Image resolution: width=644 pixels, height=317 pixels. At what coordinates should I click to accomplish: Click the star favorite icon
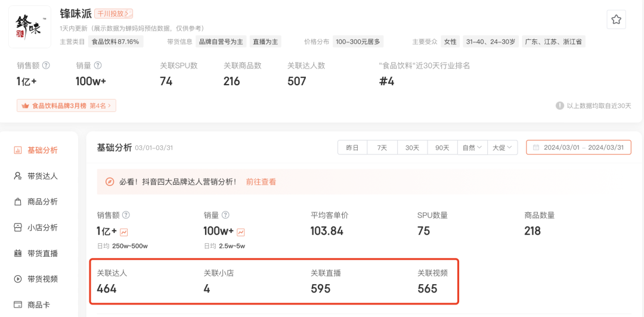(616, 19)
